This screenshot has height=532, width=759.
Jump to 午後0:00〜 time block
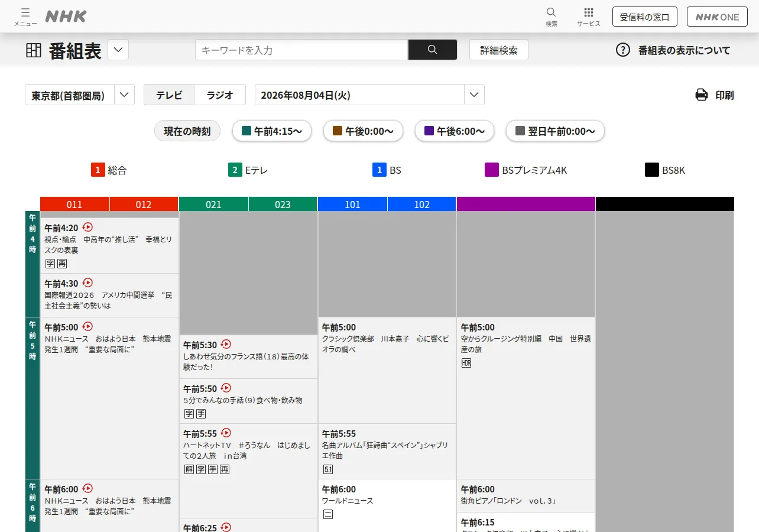pos(363,131)
